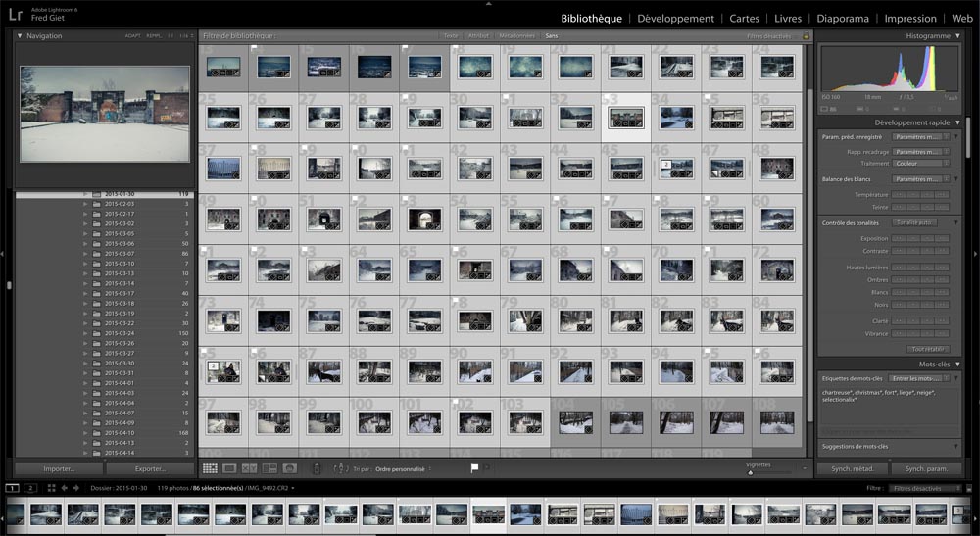Adjust the Vignettes thumbnail size slider
The height and width of the screenshot is (536, 980).
751,472
